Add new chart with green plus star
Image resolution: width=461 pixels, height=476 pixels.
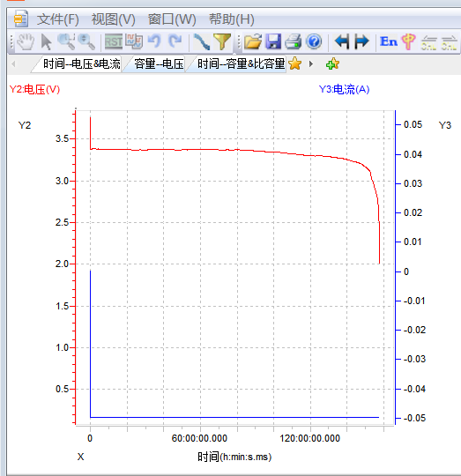pos(332,63)
